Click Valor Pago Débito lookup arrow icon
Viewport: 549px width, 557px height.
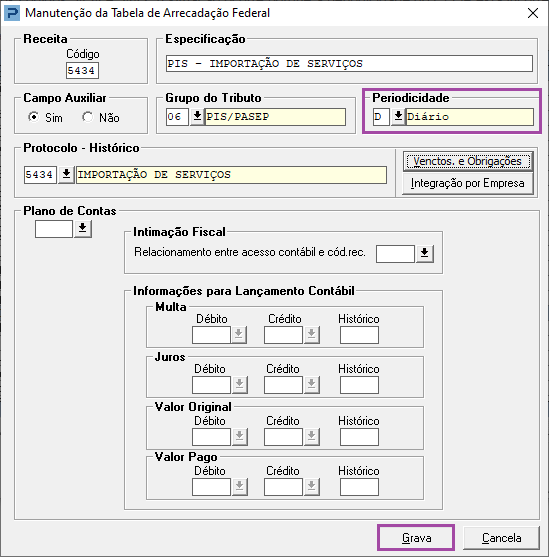239,487
